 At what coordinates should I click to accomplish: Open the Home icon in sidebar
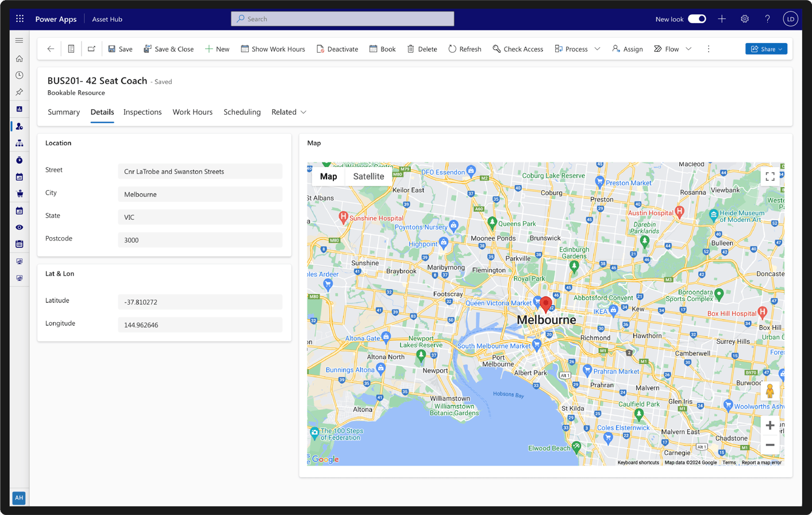[20, 59]
